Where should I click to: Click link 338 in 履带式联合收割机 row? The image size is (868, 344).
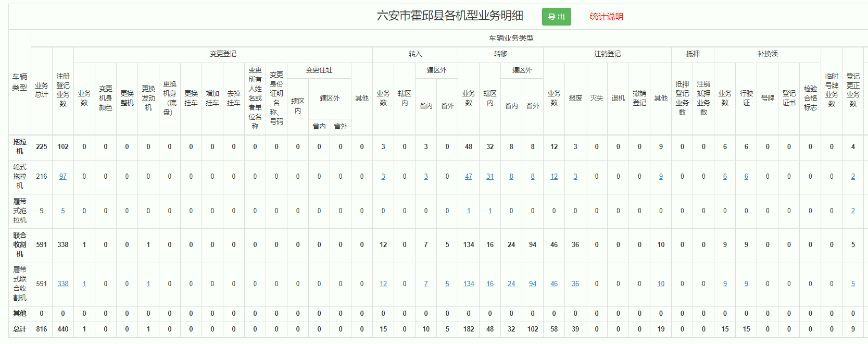tap(63, 284)
